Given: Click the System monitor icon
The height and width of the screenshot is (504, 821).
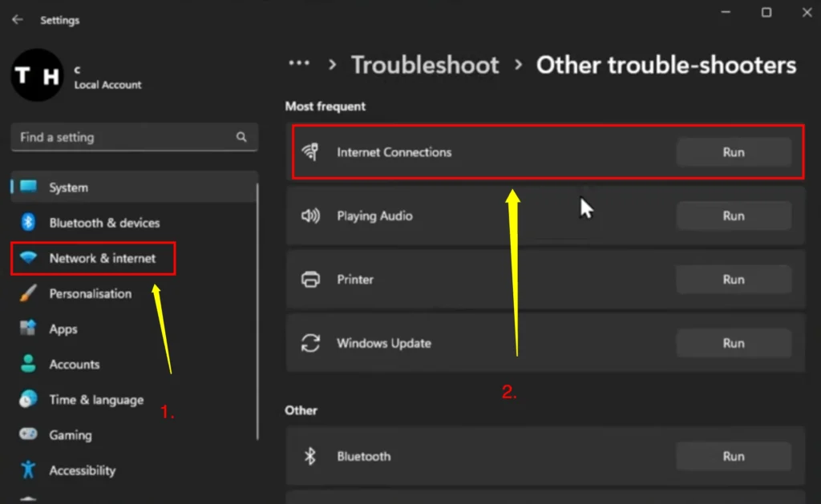Looking at the screenshot, I should (x=28, y=187).
